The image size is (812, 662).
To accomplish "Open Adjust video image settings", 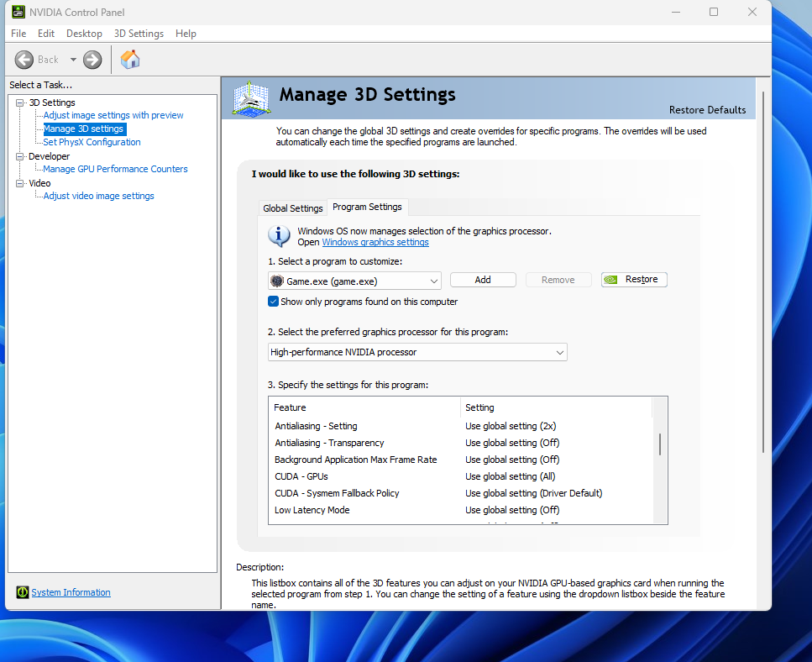I will click(x=99, y=196).
